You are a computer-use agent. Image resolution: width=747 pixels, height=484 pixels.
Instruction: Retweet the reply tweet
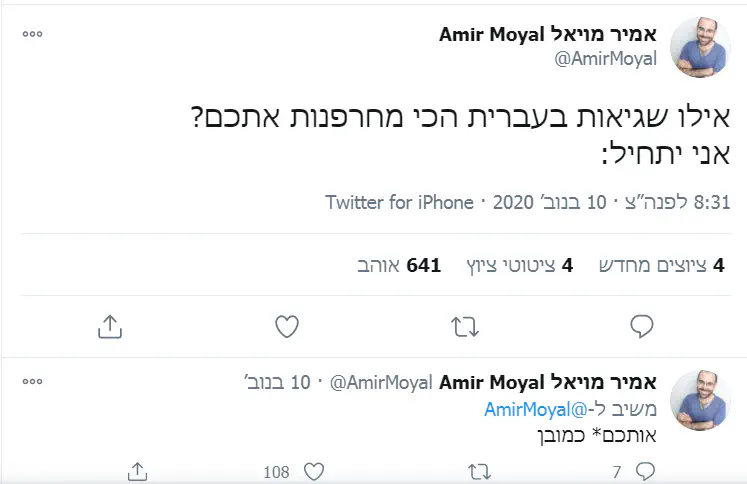pyautogui.click(x=480, y=470)
